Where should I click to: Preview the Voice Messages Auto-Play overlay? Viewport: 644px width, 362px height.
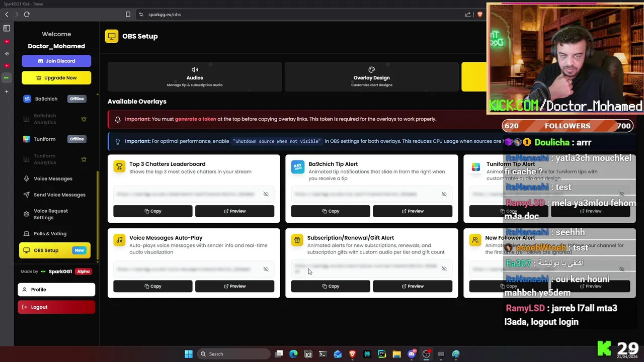pos(234,286)
